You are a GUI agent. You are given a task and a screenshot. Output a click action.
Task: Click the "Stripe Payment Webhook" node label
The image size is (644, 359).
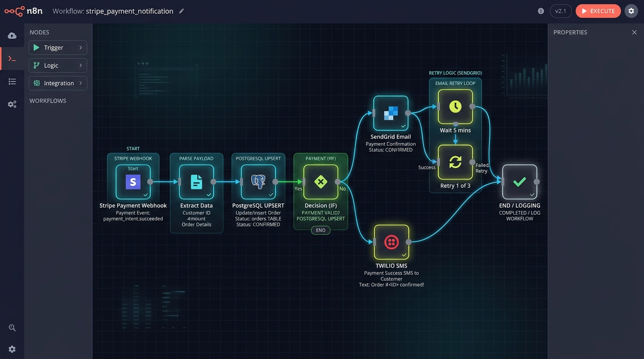133,206
